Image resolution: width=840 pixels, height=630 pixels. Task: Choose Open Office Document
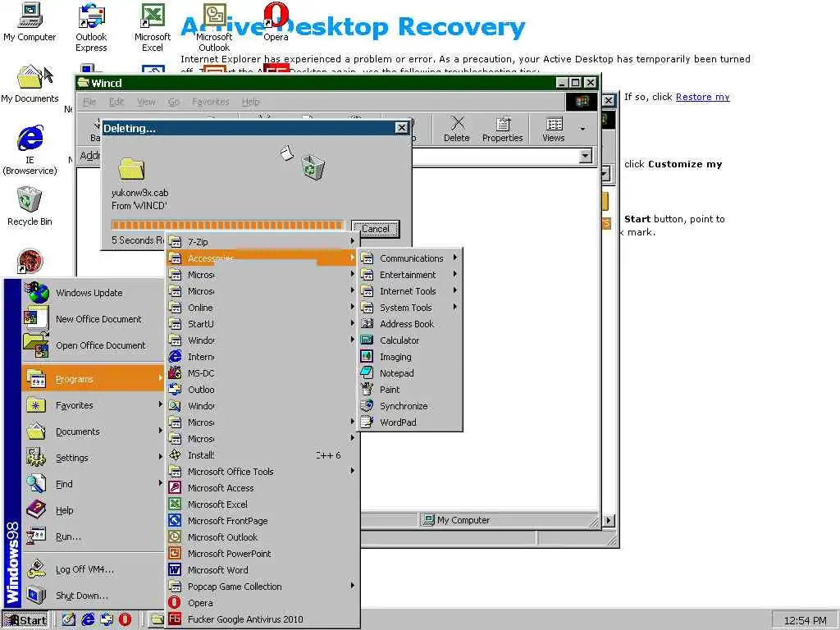click(94, 345)
